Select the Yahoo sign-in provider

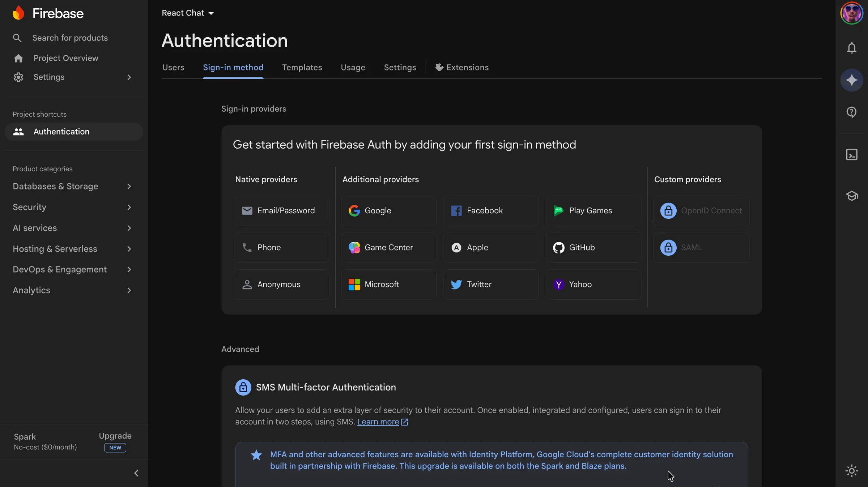(x=593, y=285)
